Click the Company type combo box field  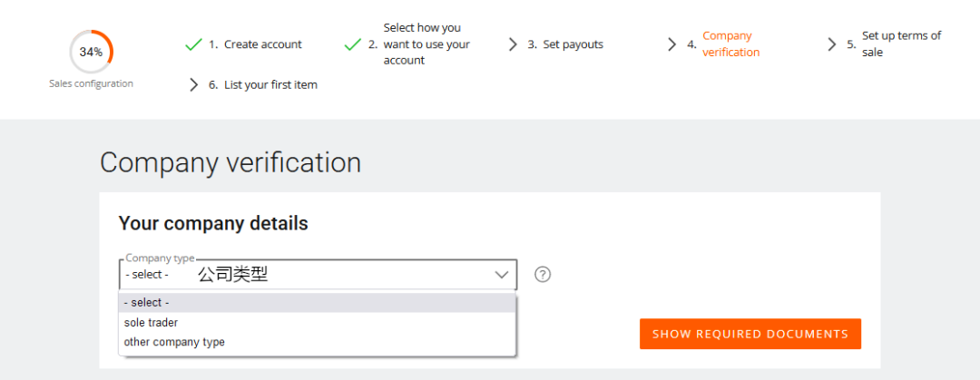coord(309,275)
